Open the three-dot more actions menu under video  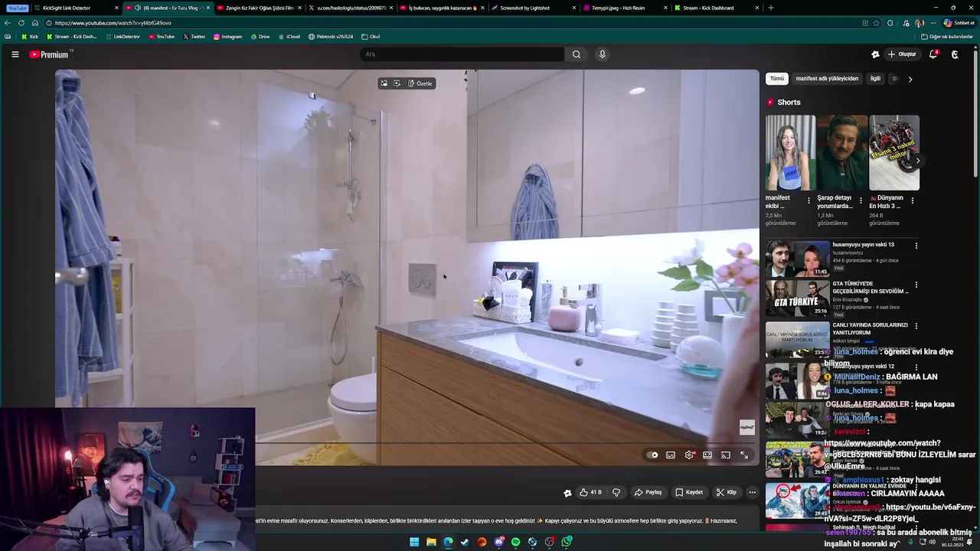pos(753,492)
